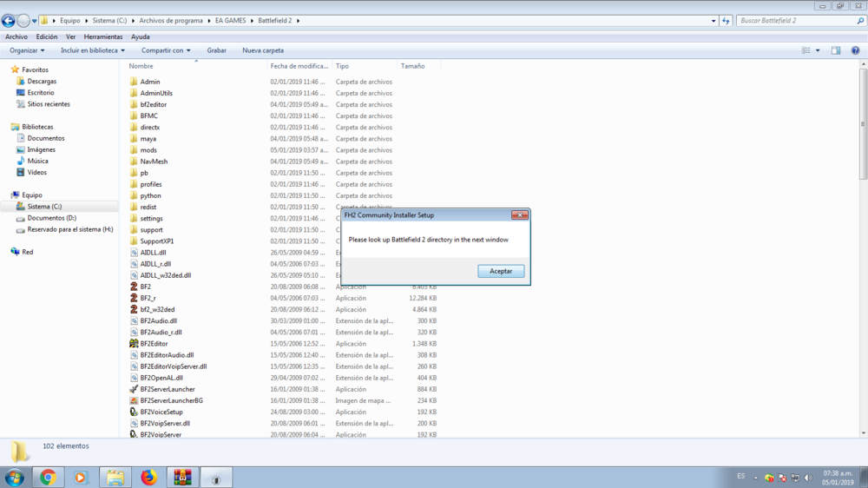Sort files by the Tamaño column header
Image resolution: width=868 pixels, height=488 pixels.
tap(413, 66)
